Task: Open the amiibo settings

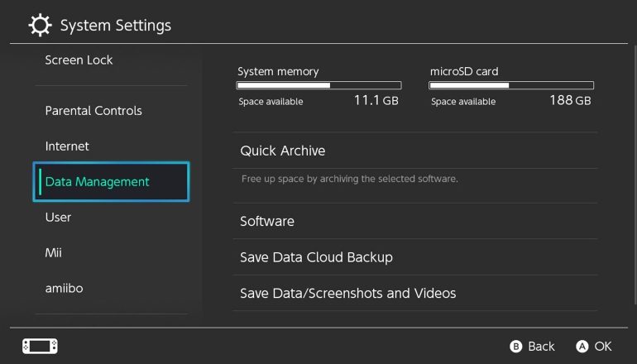Action: 64,289
